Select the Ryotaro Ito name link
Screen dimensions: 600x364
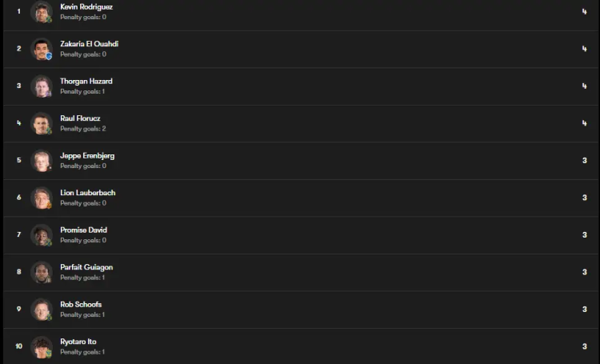[x=78, y=342]
